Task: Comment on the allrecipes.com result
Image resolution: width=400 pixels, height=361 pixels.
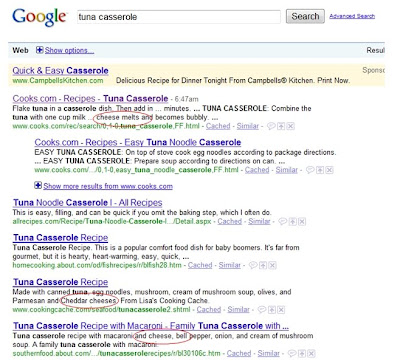Action: point(283,221)
